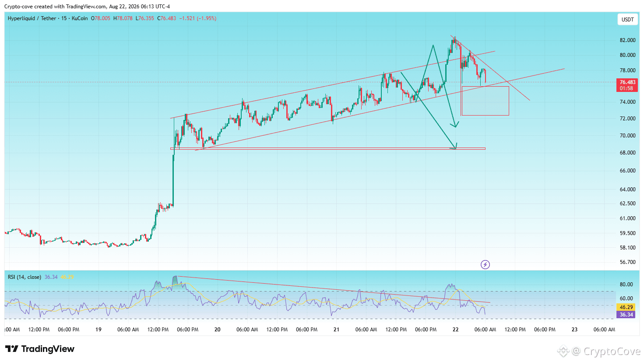Click the date label 22 on the time axis
The width and height of the screenshot is (644, 362).
click(x=455, y=330)
